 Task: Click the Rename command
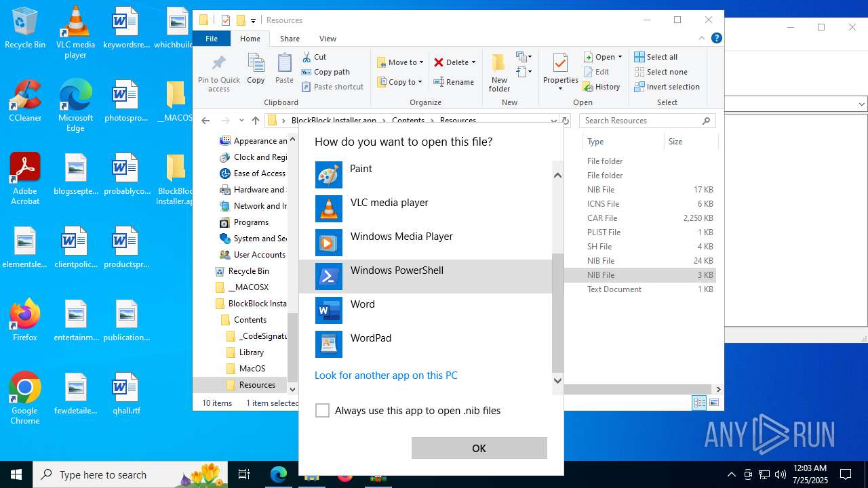[454, 82]
